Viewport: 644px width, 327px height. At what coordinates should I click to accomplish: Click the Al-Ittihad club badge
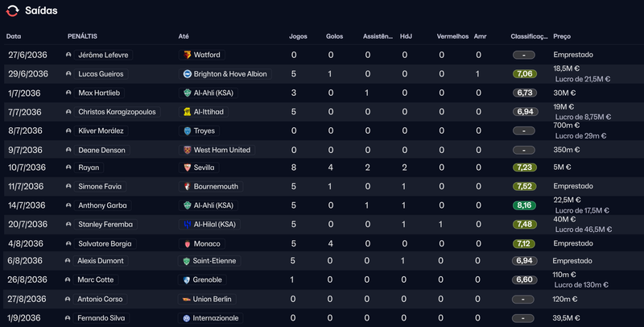click(187, 112)
